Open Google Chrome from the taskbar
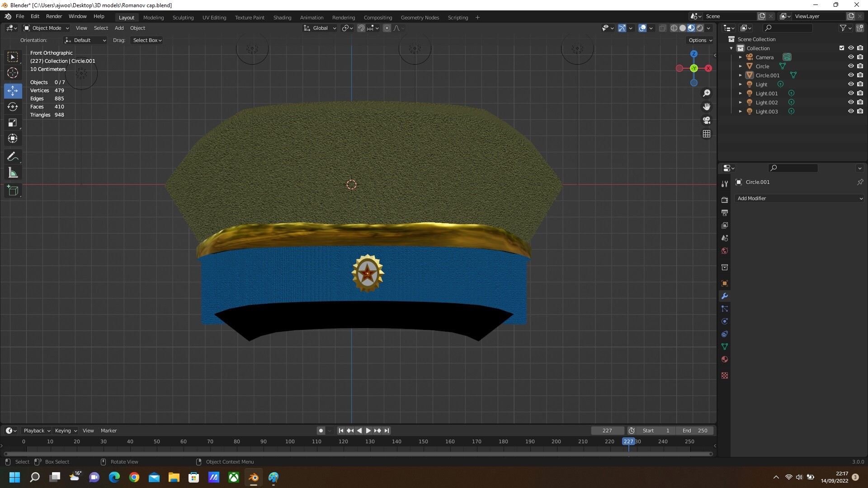 pyautogui.click(x=134, y=477)
